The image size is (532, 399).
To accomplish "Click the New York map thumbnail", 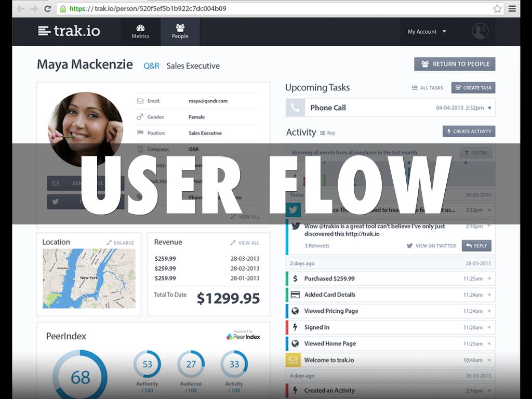I will click(x=89, y=278).
